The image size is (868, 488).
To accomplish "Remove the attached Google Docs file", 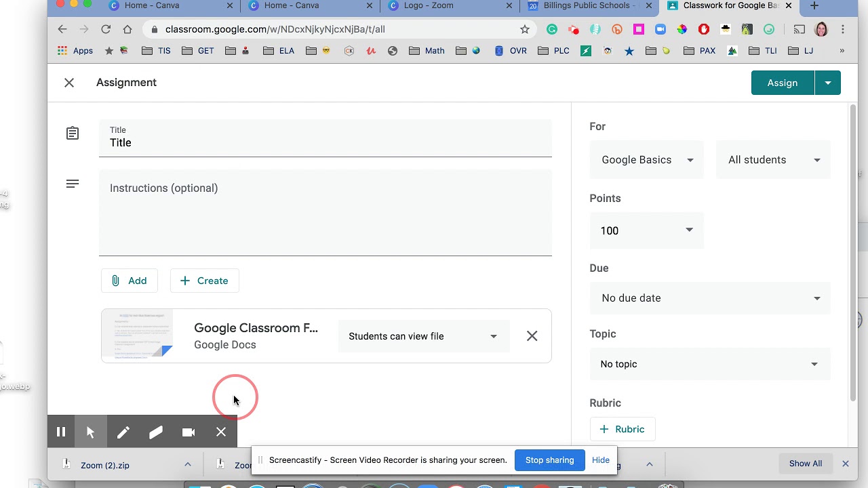I will [x=532, y=336].
